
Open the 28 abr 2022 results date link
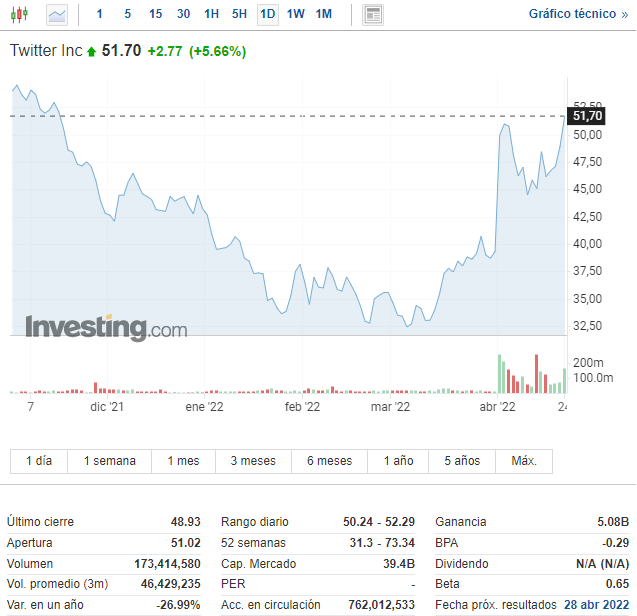pos(596,605)
